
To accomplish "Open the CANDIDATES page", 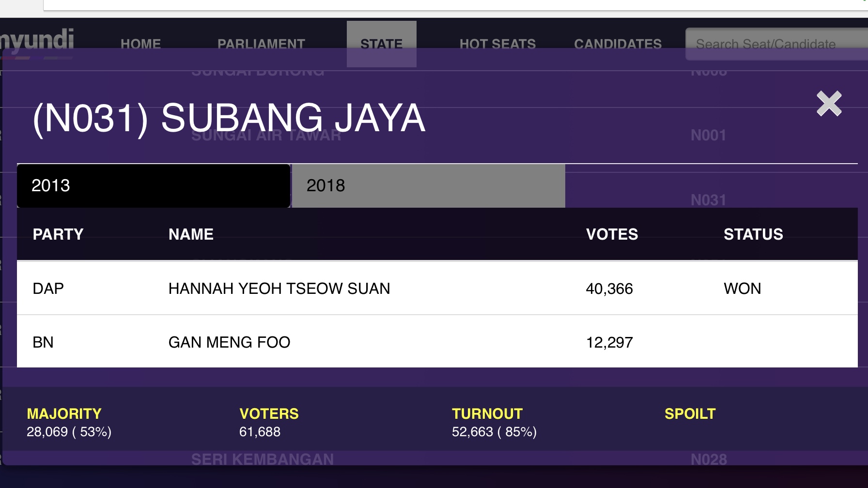I will pos(618,44).
